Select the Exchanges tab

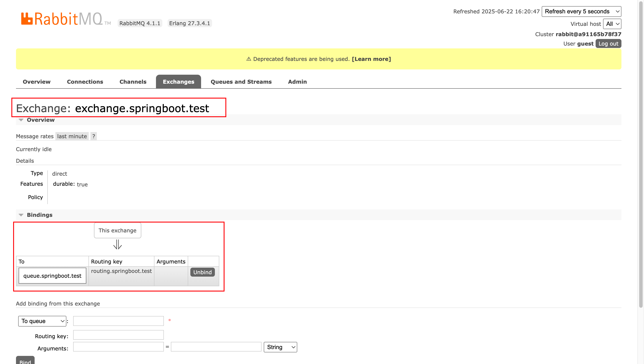pos(179,82)
